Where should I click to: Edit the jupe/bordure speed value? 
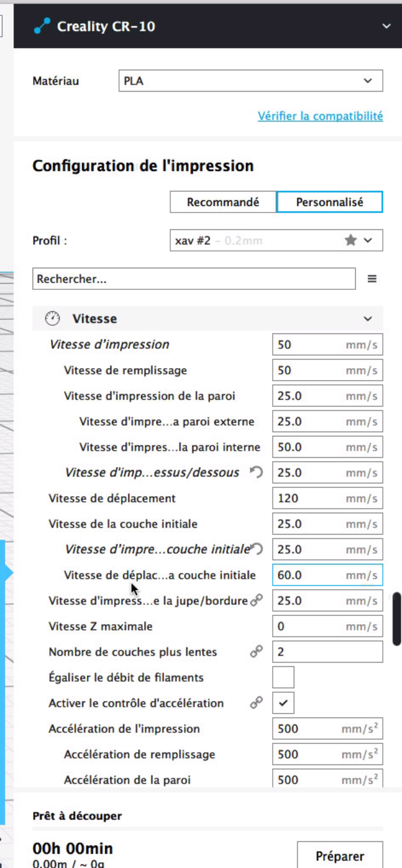tap(328, 600)
